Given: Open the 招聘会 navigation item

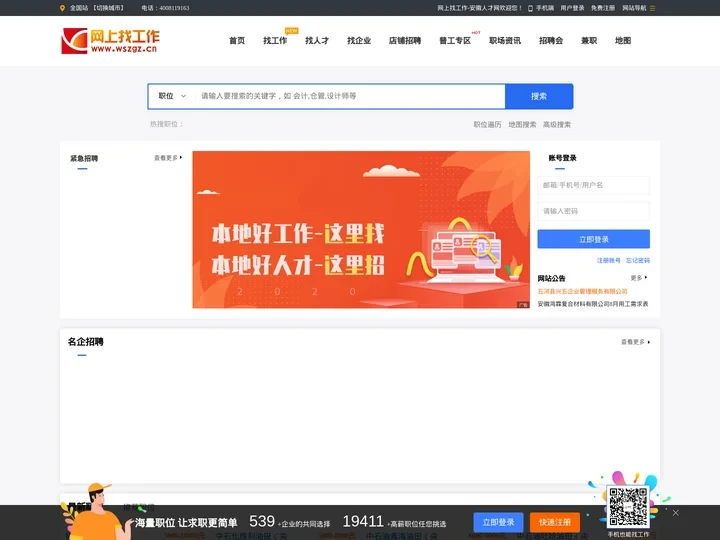Looking at the screenshot, I should coord(551,40).
